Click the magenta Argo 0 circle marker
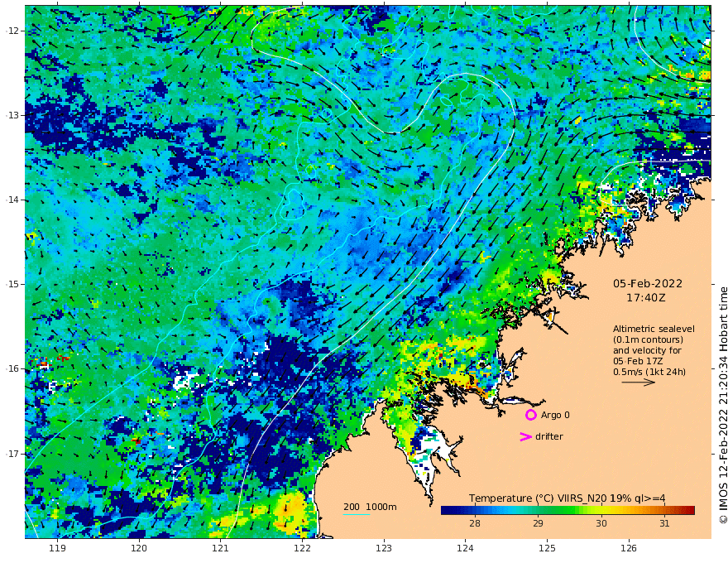Image resolution: width=728 pixels, height=563 pixels. point(530,415)
